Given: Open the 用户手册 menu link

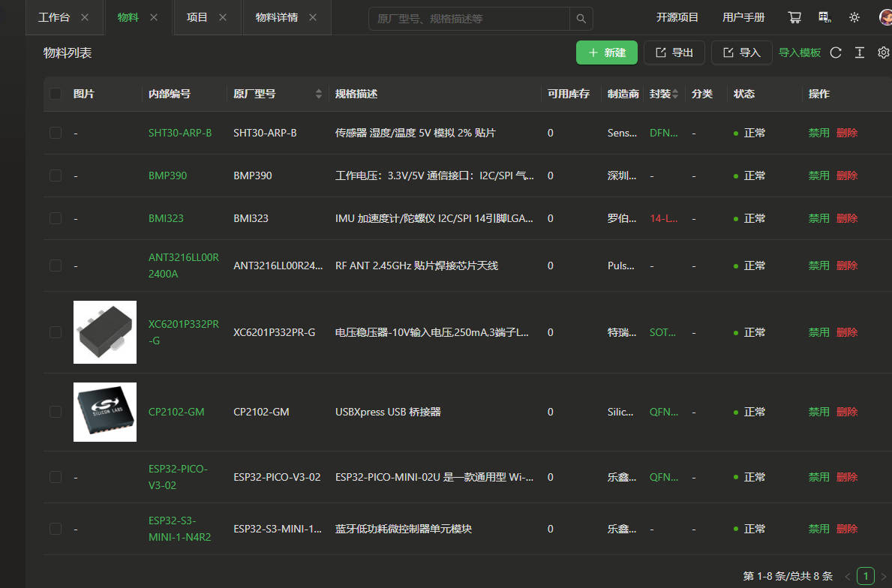Looking at the screenshot, I should coord(743,18).
